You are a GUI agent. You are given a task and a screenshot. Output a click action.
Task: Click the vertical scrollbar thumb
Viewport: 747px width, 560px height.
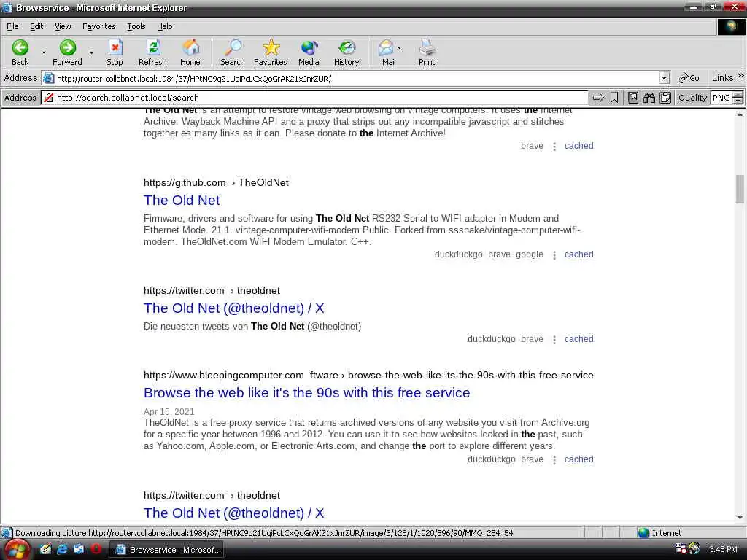click(740, 189)
